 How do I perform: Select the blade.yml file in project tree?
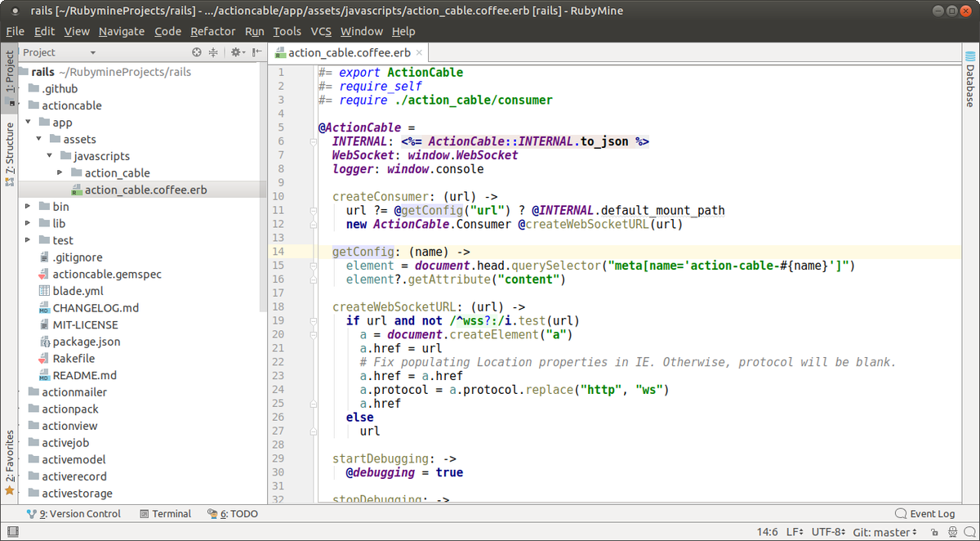tap(71, 291)
